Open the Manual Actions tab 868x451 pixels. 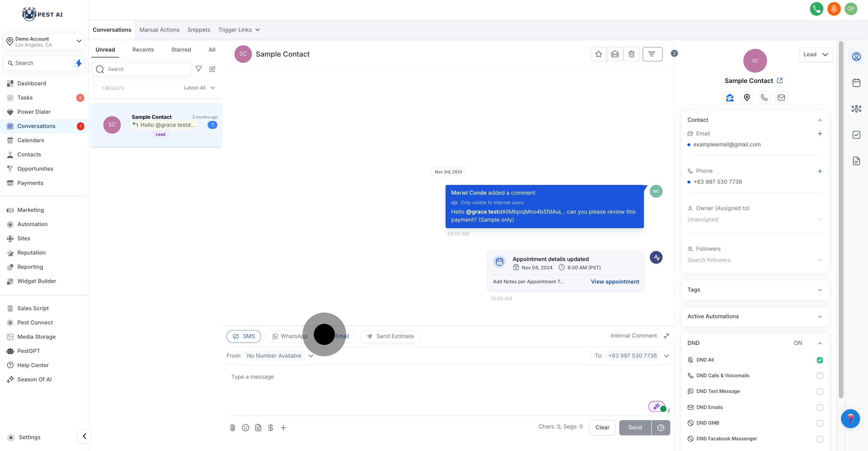point(159,30)
